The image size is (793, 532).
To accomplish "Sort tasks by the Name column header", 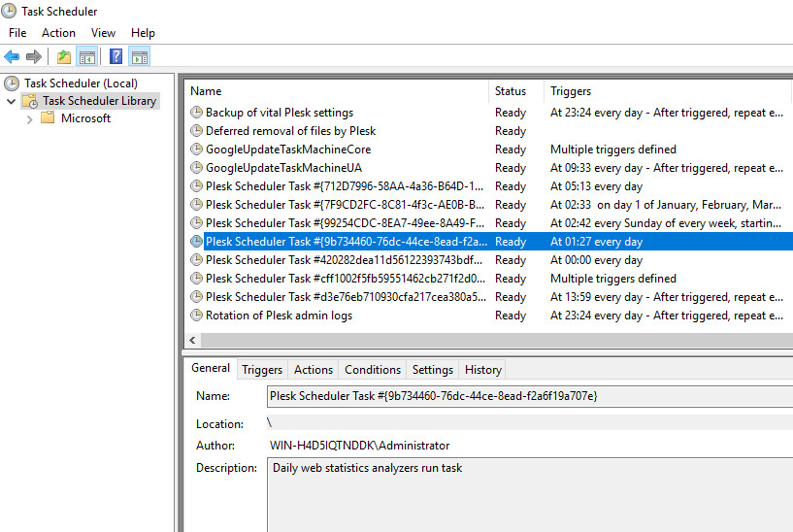I will tap(206, 91).
